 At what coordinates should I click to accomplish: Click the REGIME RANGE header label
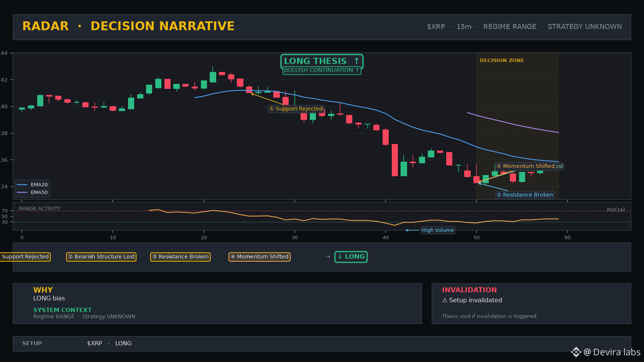(510, 27)
